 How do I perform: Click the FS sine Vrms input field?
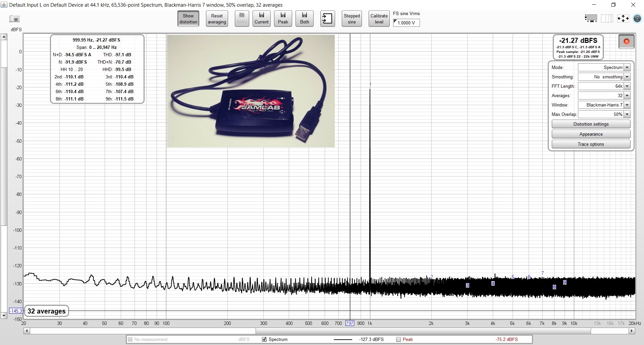(406, 23)
